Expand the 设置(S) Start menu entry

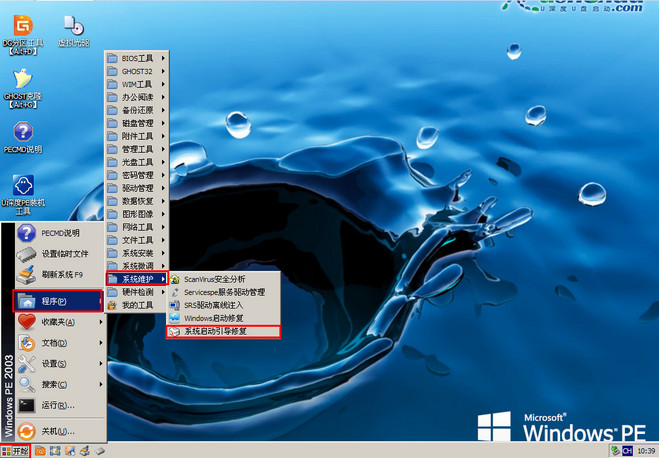click(x=60, y=364)
